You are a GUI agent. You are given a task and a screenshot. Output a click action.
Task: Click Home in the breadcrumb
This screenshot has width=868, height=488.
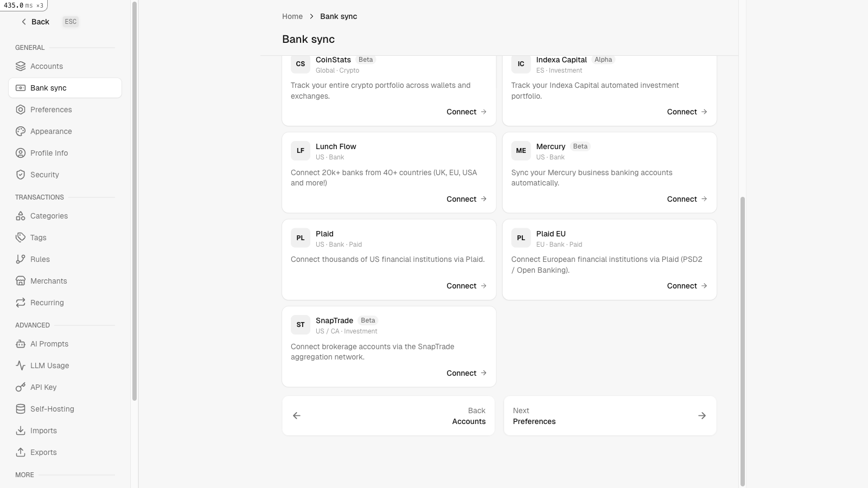point(292,16)
